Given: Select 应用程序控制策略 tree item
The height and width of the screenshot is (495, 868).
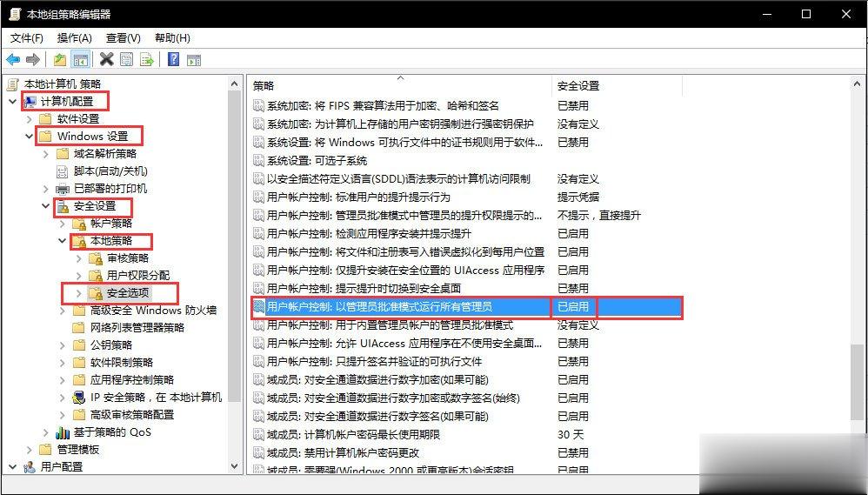Looking at the screenshot, I should pyautogui.click(x=132, y=380).
